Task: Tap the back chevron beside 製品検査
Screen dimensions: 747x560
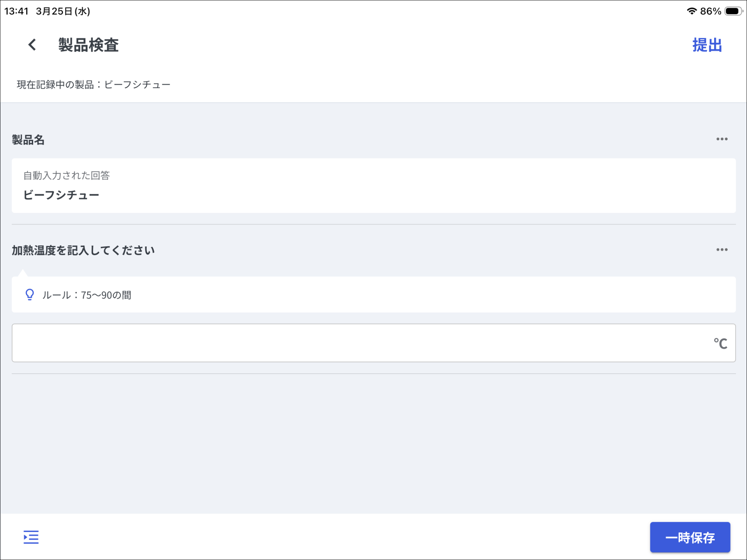Action: point(32,45)
